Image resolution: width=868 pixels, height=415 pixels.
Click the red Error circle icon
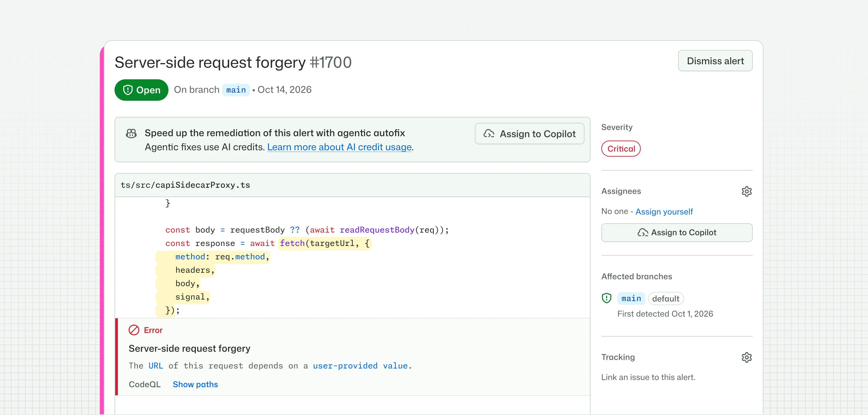[x=134, y=330]
